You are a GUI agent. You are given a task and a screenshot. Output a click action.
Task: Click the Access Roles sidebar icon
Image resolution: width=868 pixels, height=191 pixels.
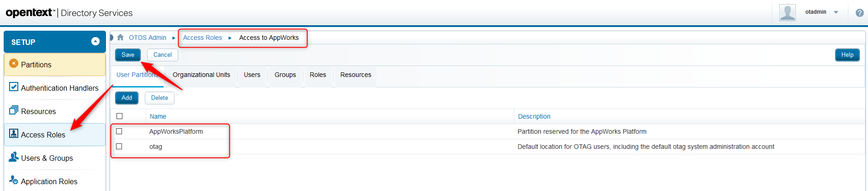click(14, 134)
